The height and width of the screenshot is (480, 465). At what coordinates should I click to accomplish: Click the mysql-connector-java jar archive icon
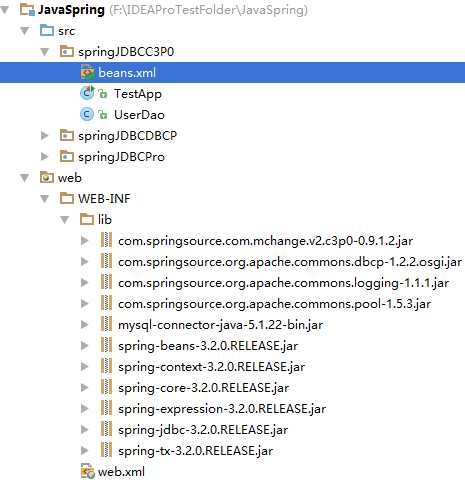[106, 324]
